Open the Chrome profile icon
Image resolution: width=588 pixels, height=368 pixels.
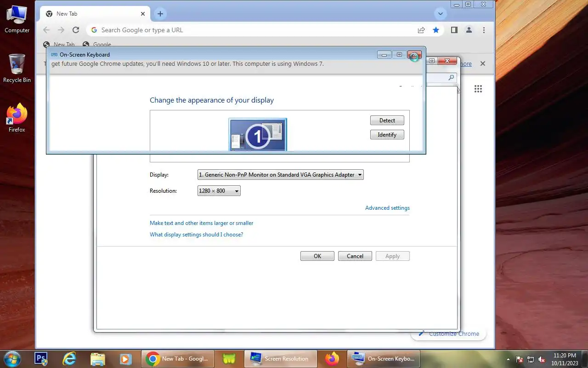(469, 30)
